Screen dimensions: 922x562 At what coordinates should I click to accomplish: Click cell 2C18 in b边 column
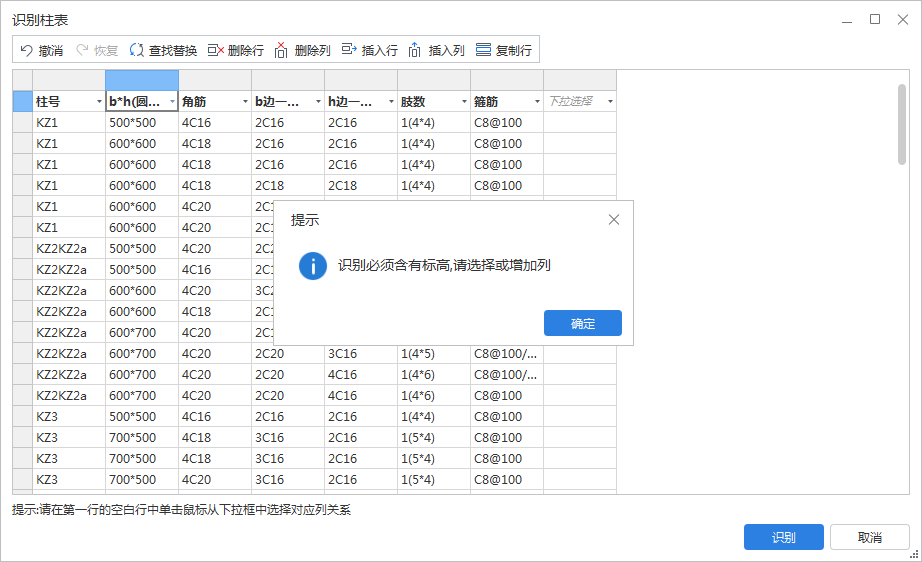pyautogui.click(x=288, y=186)
